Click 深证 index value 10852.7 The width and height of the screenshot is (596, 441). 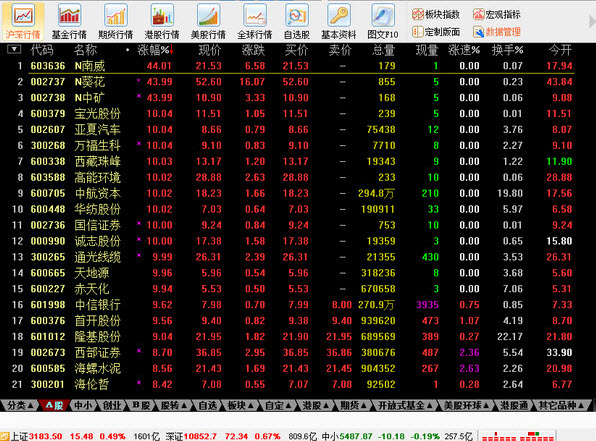[200, 436]
